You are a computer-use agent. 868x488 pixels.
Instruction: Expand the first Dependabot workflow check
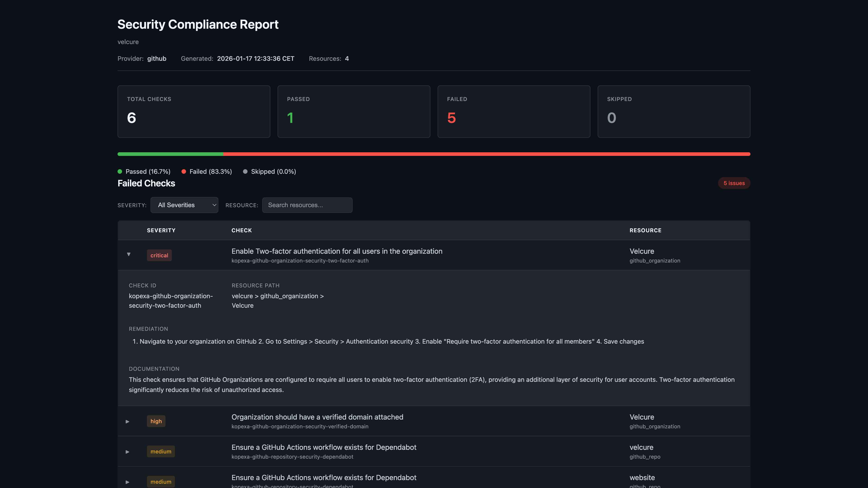point(127,452)
